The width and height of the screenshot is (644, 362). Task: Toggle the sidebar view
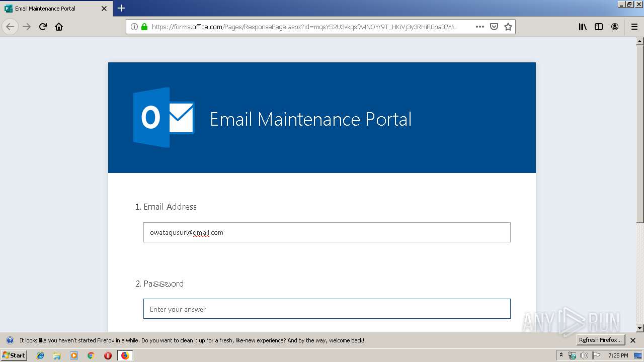point(599,27)
